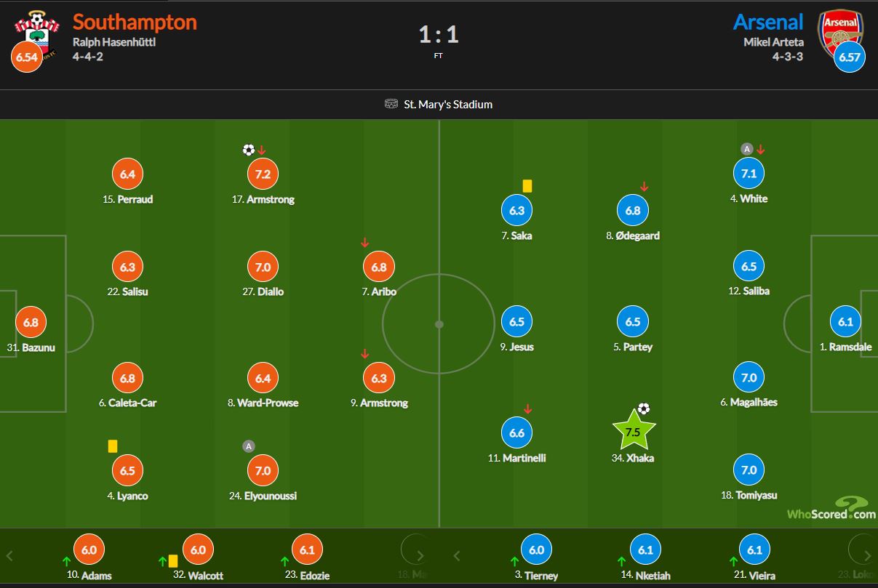The width and height of the screenshot is (878, 588).
Task: Select Ramsdale's 6.1 rating circle
Action: pos(845,322)
